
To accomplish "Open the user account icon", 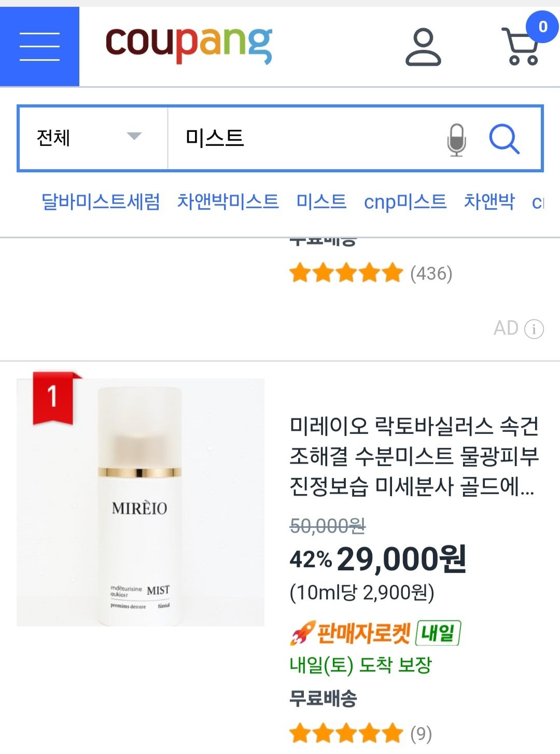I will [x=423, y=47].
